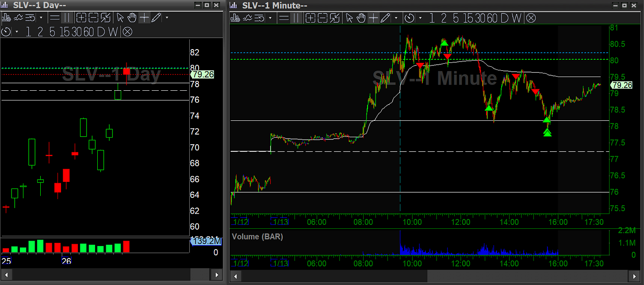The width and height of the screenshot is (644, 285).
Task: Open dropdown next to list icon in 1 Minute window
Action: (270, 18)
